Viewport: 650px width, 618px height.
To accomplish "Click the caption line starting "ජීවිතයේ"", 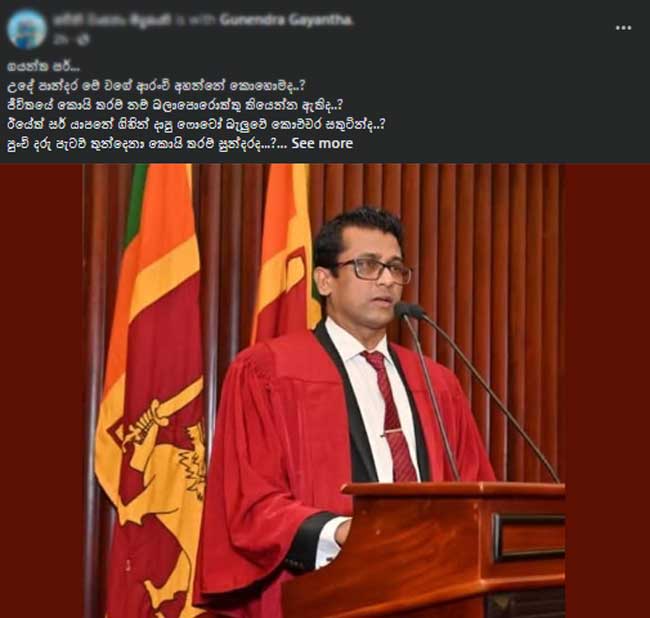I will point(175,105).
